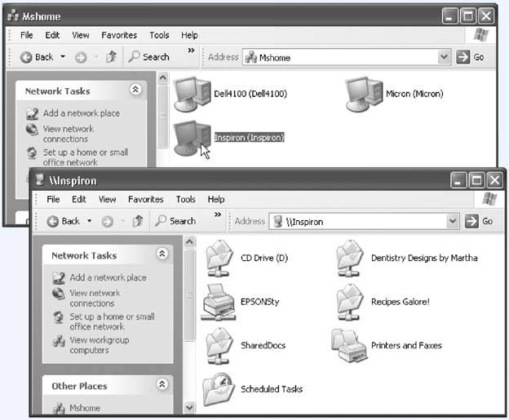Open Tools menu in the Mshome window
This screenshot has width=509, height=420.
(159, 35)
